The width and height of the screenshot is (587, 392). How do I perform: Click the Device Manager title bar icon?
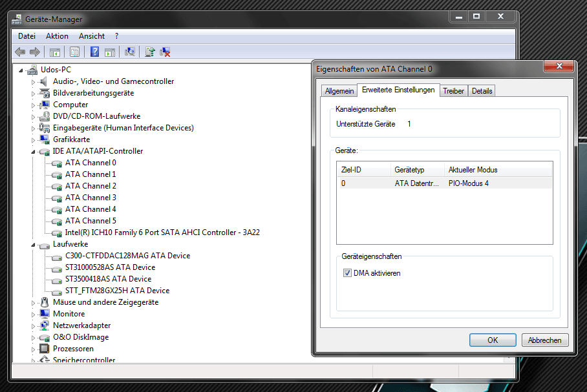(16, 19)
